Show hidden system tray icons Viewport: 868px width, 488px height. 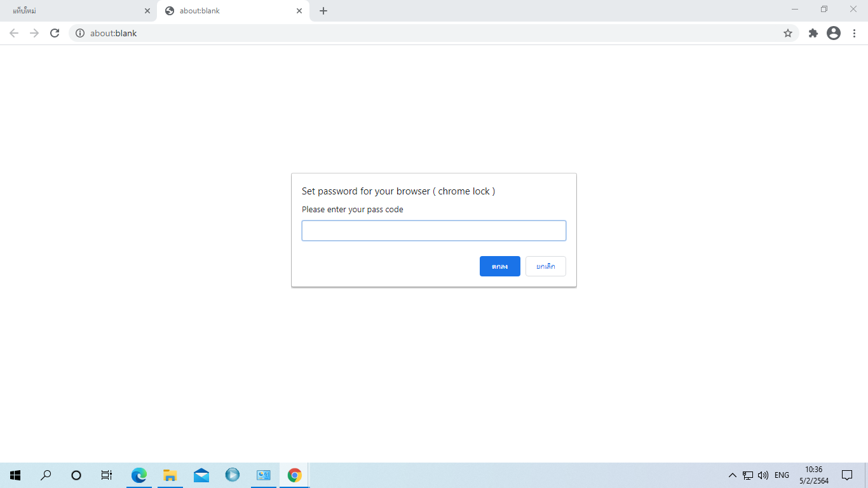point(733,475)
